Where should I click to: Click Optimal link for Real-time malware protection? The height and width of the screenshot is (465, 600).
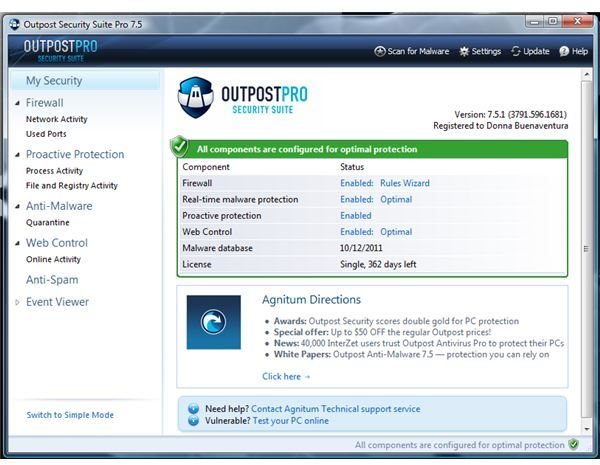point(396,199)
